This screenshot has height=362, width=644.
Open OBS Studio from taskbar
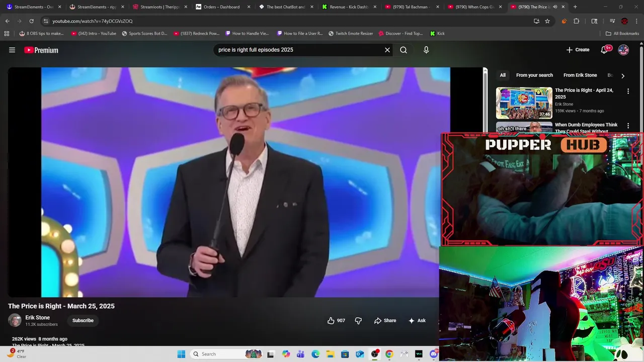tap(375, 354)
